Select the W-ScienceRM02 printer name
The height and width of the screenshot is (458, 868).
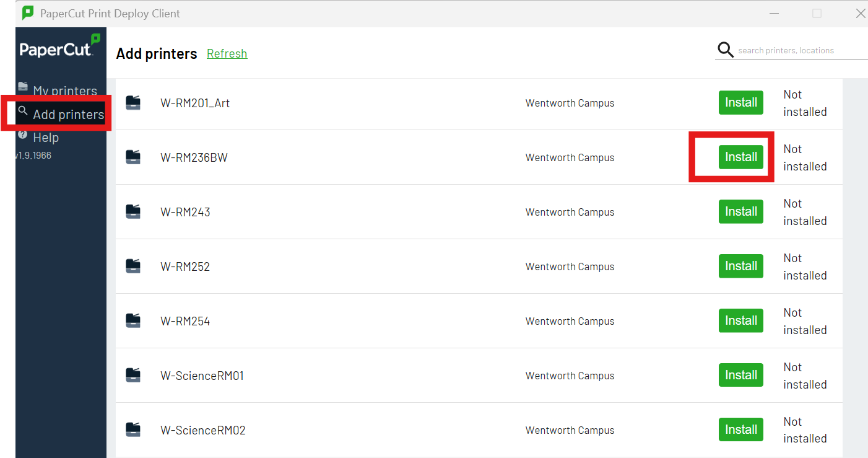tap(203, 430)
